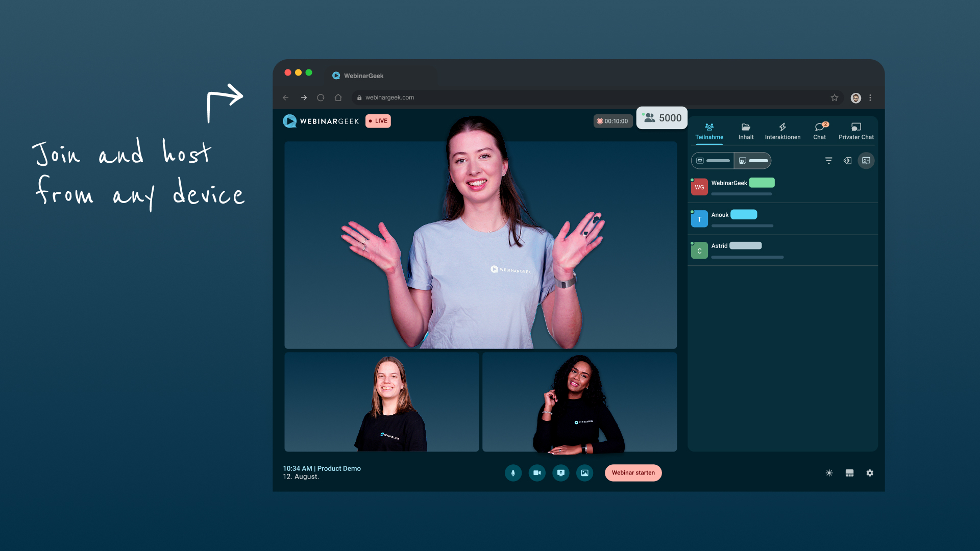The image size is (980, 551).
Task: Select the left audience view toggle
Action: [713, 161]
